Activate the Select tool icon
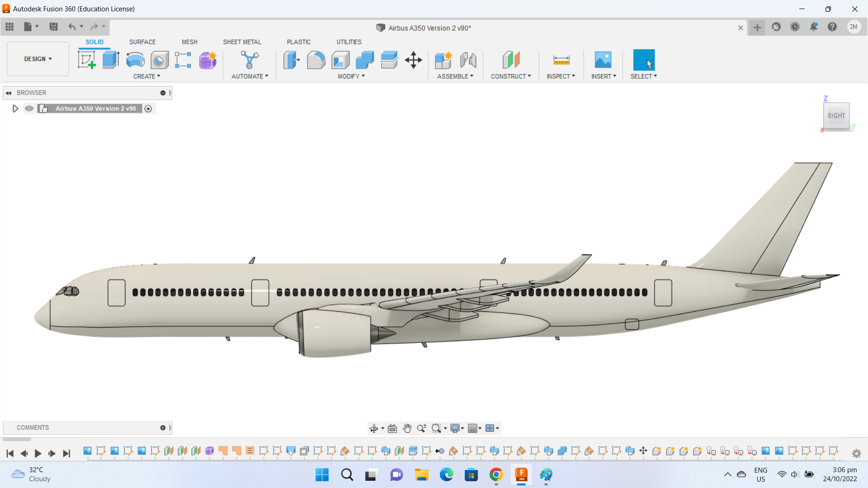 click(x=644, y=60)
